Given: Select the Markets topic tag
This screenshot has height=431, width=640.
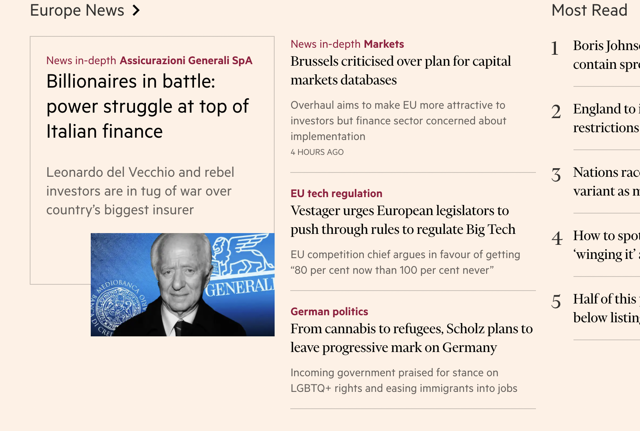Looking at the screenshot, I should pos(384,44).
